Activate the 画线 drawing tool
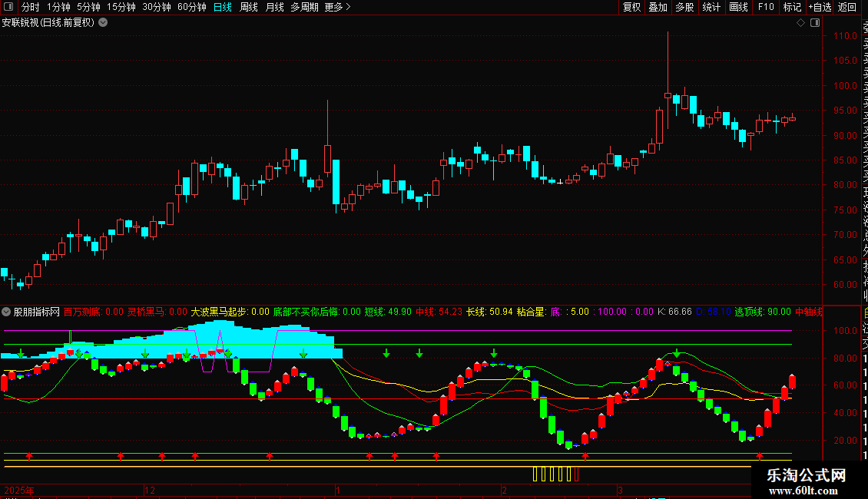Image resolution: width=868 pixels, height=499 pixels. [x=738, y=7]
